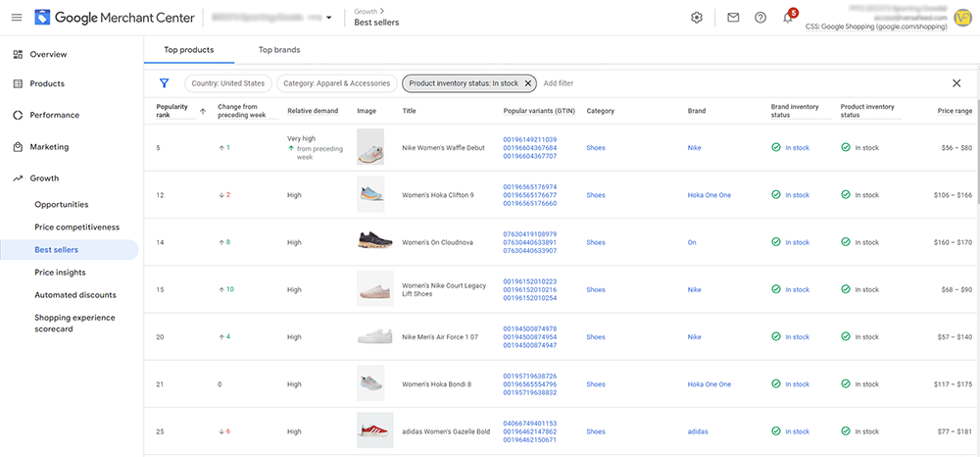Switch to the Top brands tab
The height and width of the screenshot is (457, 980).
[x=279, y=50]
